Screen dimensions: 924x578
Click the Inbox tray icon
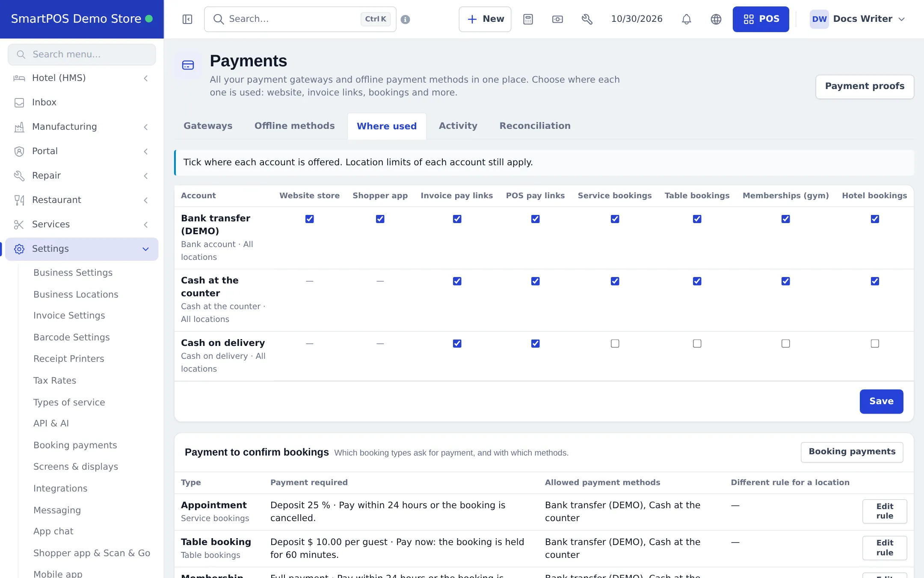19,102
